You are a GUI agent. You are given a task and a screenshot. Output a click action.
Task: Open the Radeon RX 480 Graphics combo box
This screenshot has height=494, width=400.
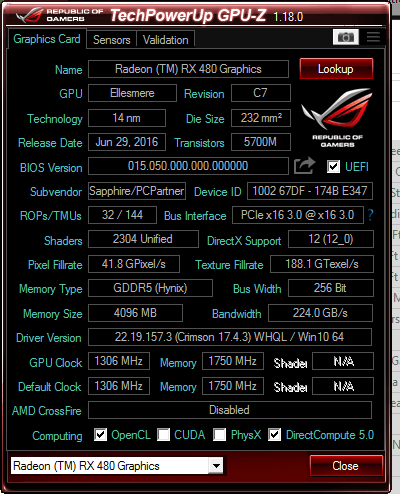pyautogui.click(x=117, y=466)
